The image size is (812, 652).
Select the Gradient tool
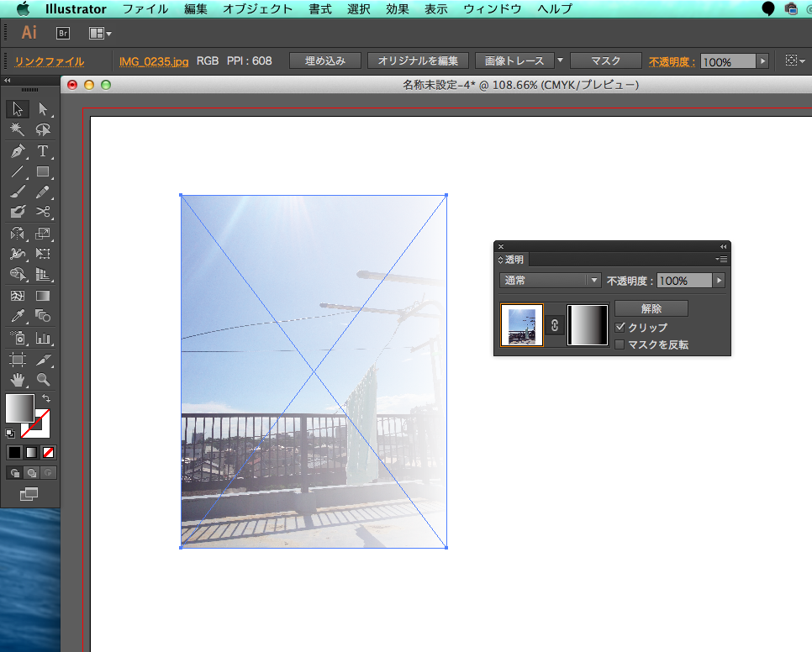pos(43,296)
